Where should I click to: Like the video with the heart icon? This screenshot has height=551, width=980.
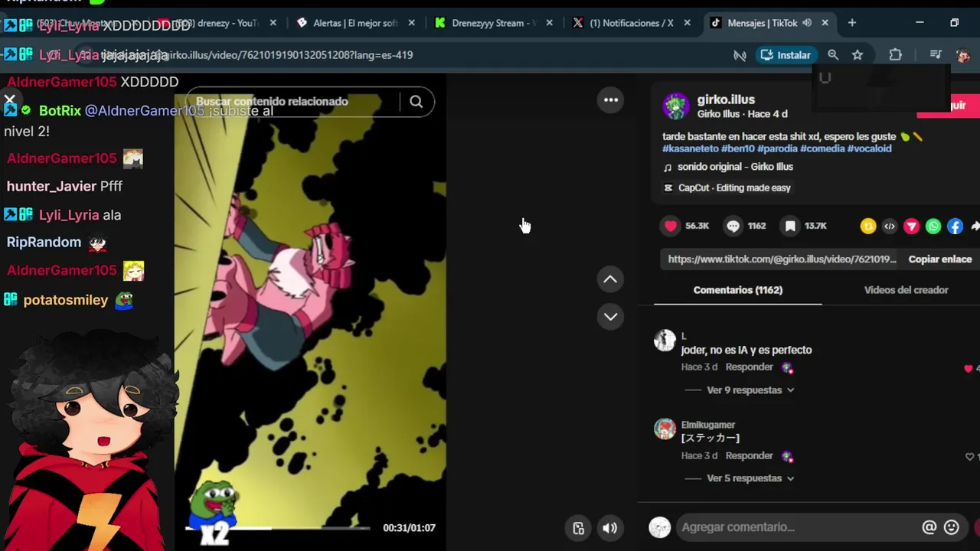coord(671,226)
